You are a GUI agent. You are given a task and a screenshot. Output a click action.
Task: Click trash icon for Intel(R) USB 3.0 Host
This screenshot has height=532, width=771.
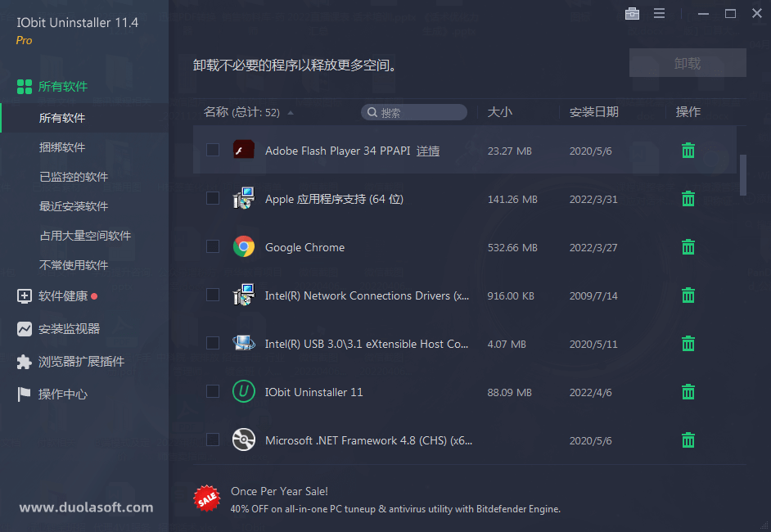point(688,343)
